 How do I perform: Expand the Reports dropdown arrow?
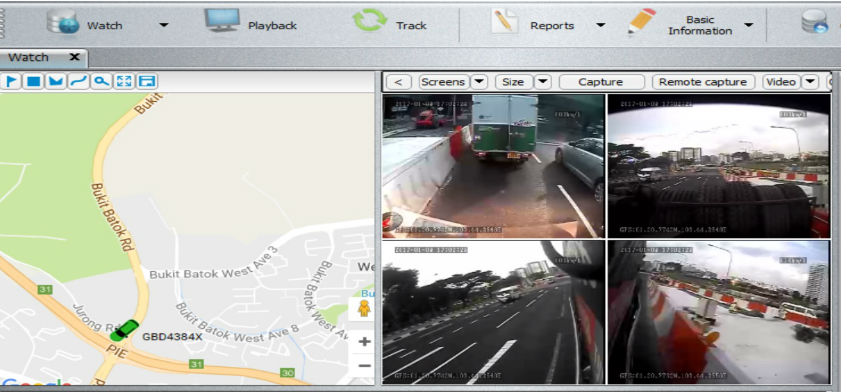point(600,25)
